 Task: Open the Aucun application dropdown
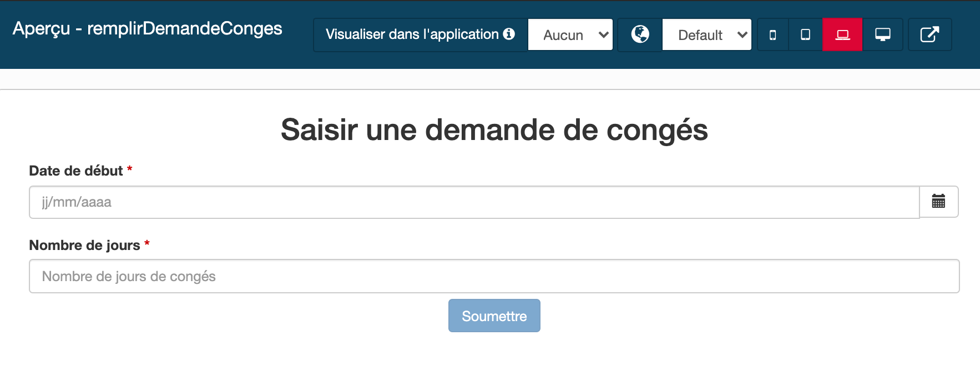(570, 35)
